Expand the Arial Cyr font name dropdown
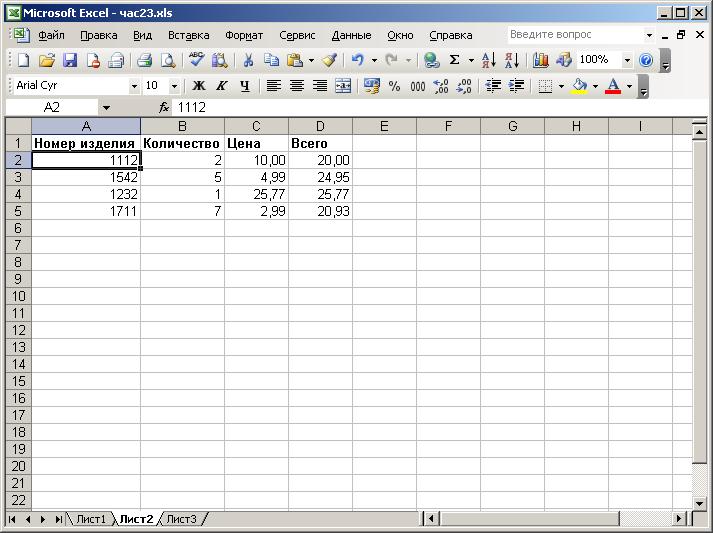Viewport: 713px width, 533px height. click(134, 85)
